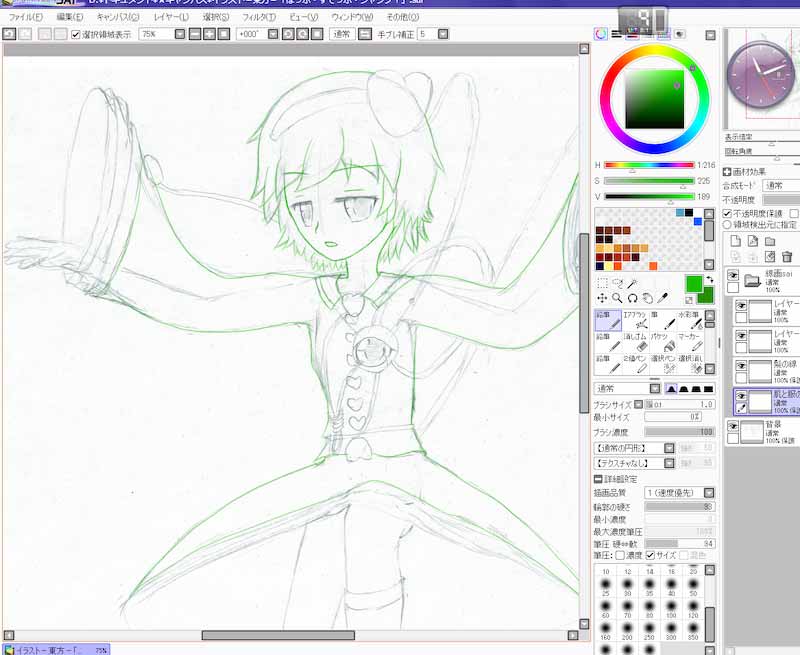Select the rectangular selection tool
Screen dimensions: 800x655
pos(603,283)
